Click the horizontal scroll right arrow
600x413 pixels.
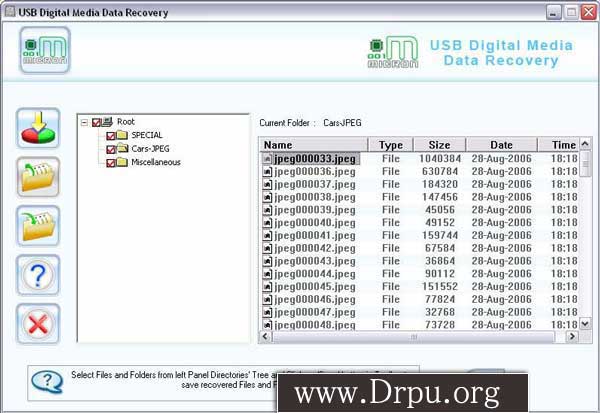click(572, 336)
